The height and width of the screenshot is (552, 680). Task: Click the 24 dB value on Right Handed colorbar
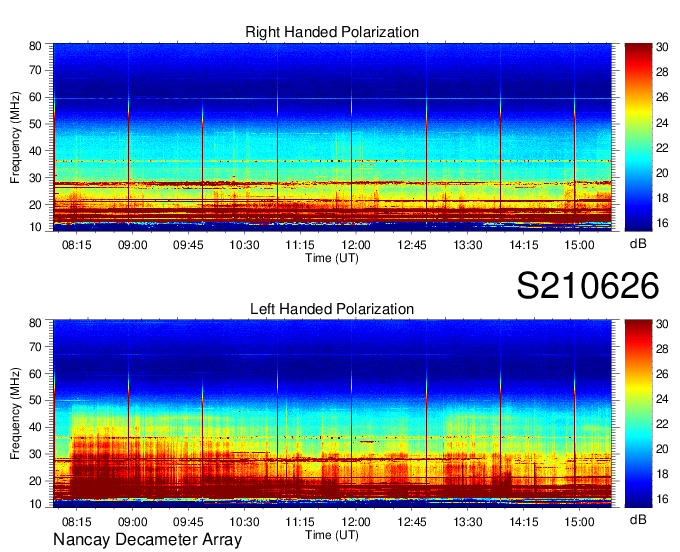662,123
